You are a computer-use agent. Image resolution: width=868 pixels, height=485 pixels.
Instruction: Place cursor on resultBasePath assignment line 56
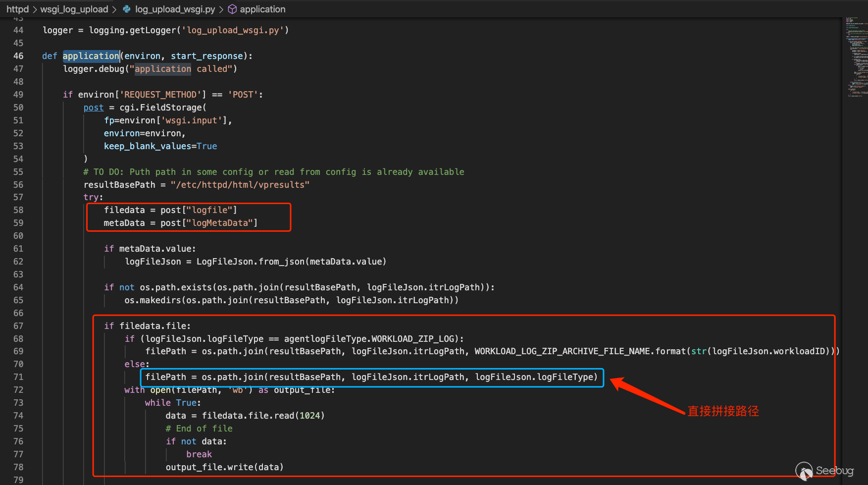[196, 185]
